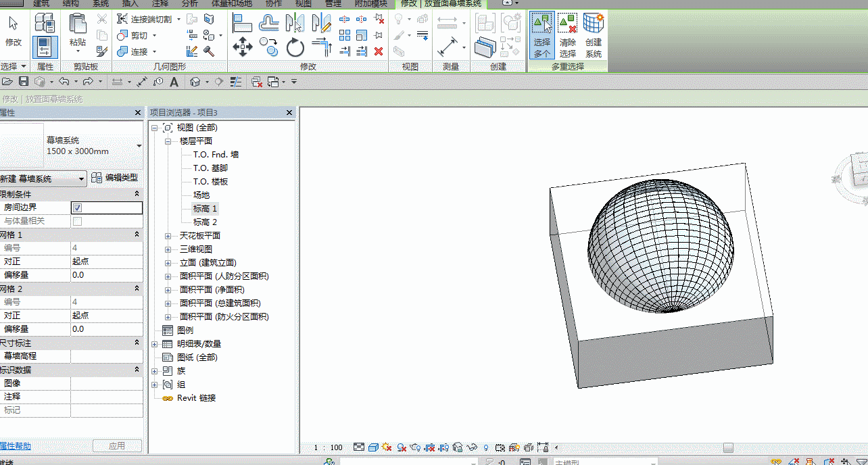This screenshot has width=868, height=465.
Task: Select the Demolish hammer icon
Action: coord(209,51)
